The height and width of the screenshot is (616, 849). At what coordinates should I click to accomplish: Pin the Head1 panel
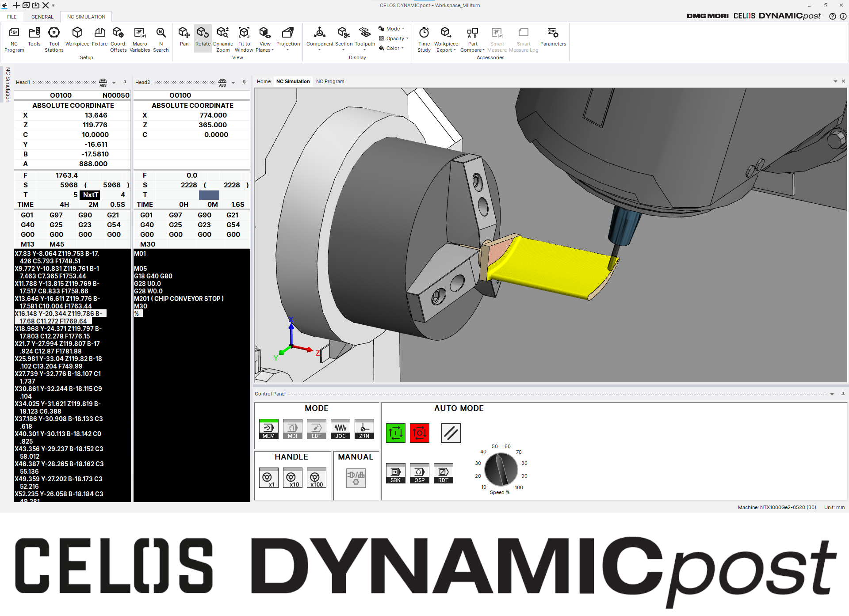click(125, 82)
